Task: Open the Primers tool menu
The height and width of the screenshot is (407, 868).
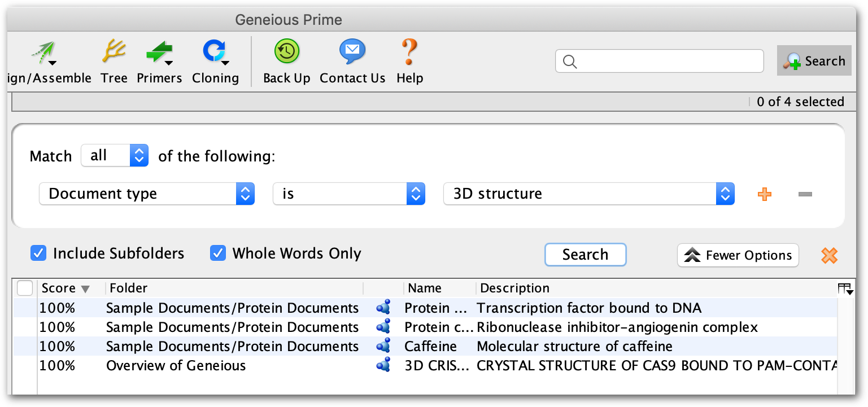Action: coord(159,62)
